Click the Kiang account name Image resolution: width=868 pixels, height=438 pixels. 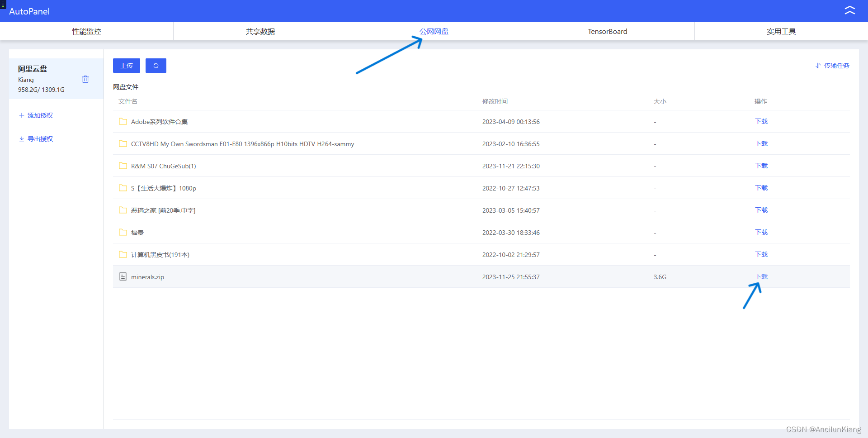pos(26,80)
